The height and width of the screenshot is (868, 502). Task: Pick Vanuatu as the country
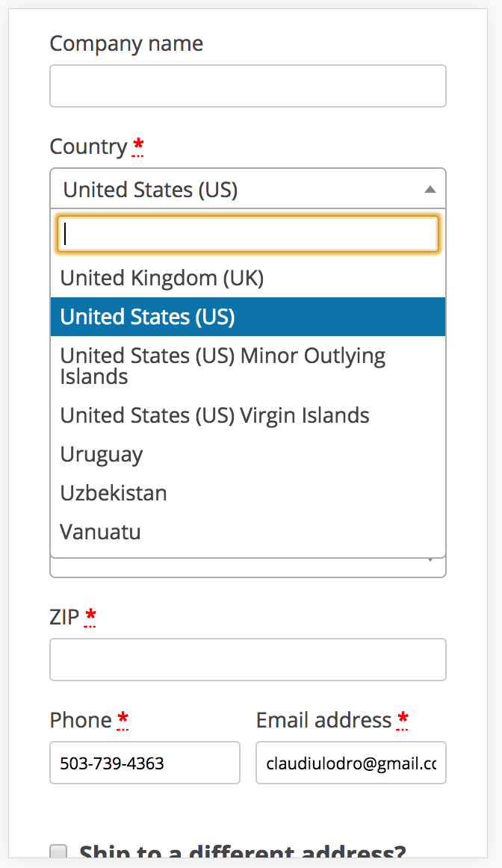pos(100,532)
